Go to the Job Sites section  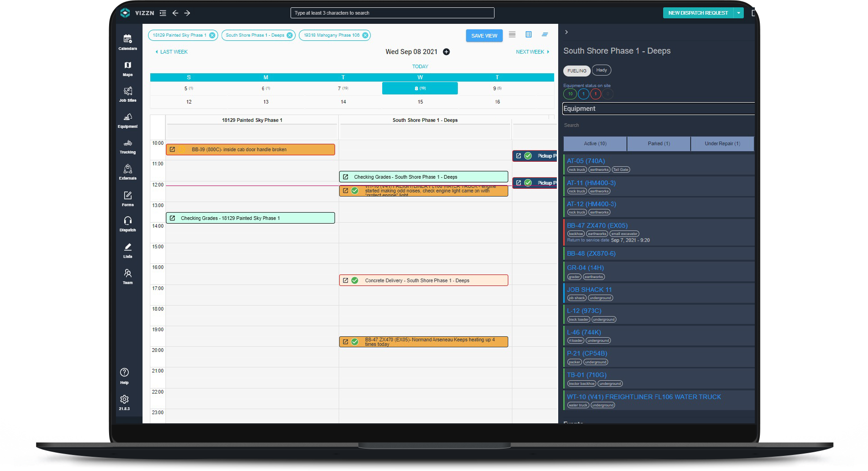(127, 92)
